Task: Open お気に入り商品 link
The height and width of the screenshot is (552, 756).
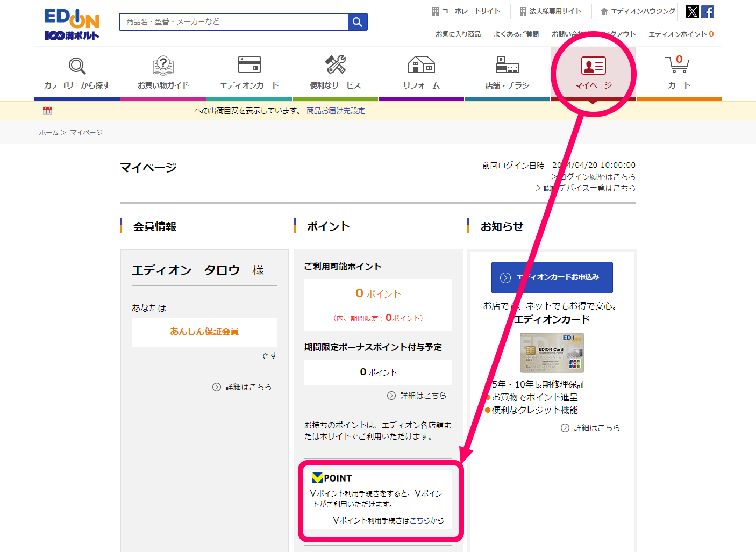Action: click(458, 34)
